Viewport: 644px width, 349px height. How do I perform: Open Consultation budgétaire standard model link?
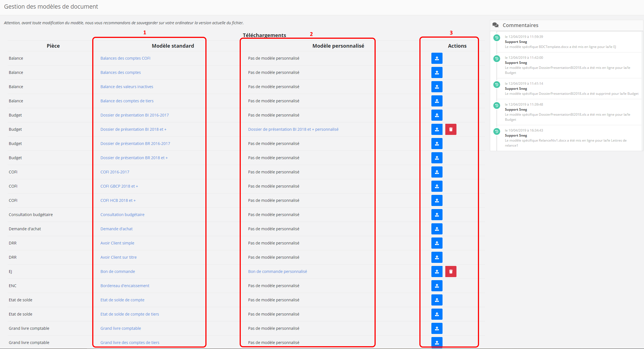click(x=122, y=215)
